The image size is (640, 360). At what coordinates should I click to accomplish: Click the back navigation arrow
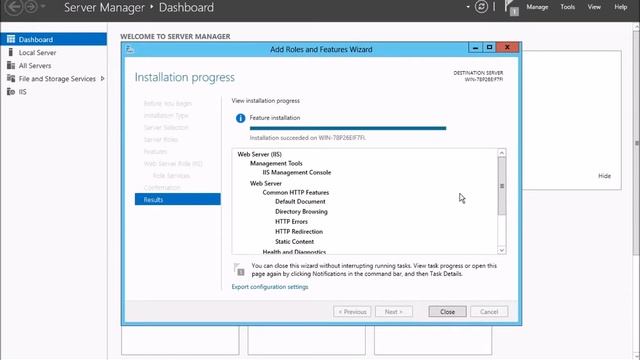pos(14,7)
